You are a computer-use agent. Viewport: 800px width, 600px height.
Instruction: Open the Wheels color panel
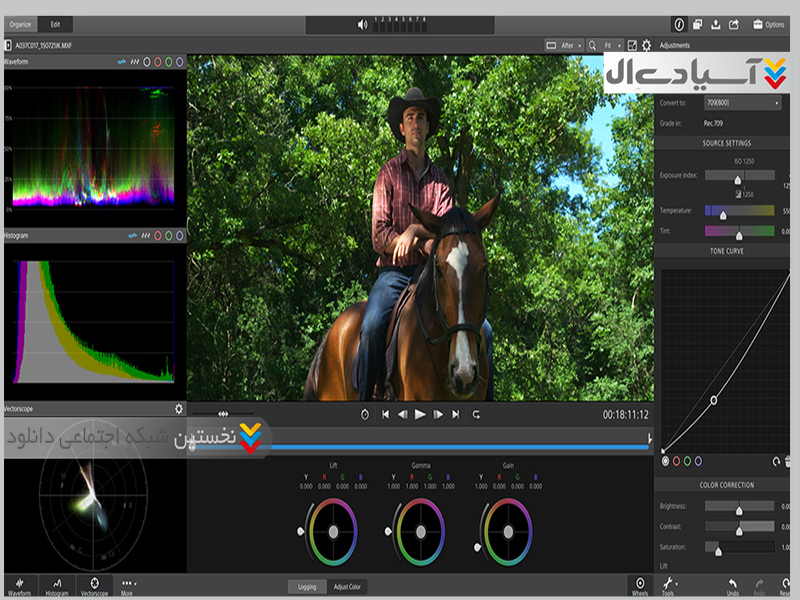pos(640,585)
